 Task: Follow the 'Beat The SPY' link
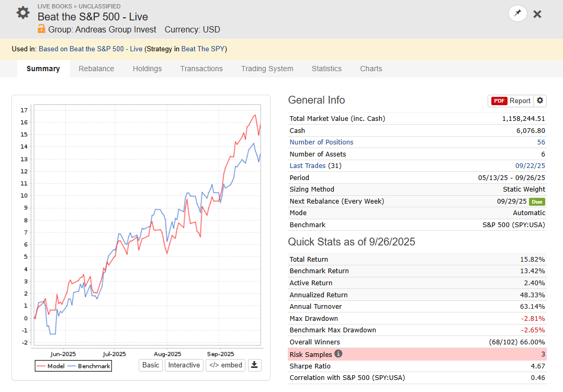[203, 49]
